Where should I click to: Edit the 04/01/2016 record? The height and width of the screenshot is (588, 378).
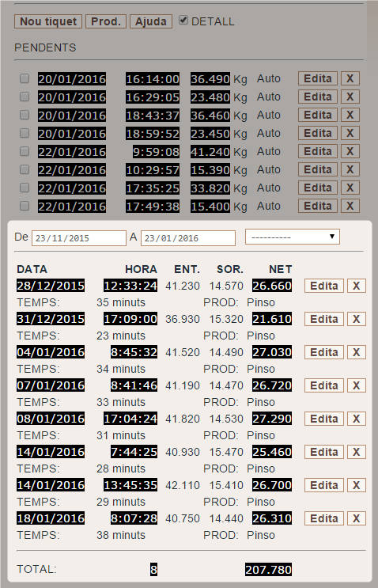(x=324, y=352)
